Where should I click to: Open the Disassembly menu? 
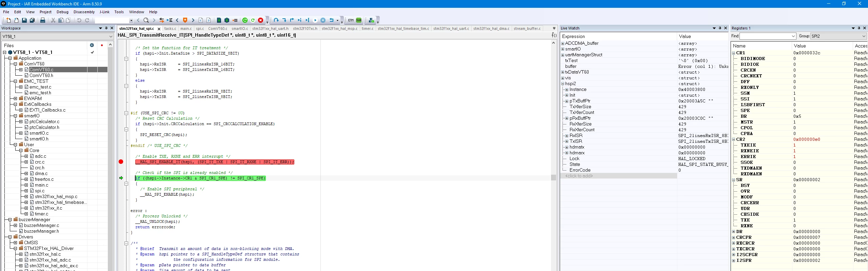[x=84, y=12]
